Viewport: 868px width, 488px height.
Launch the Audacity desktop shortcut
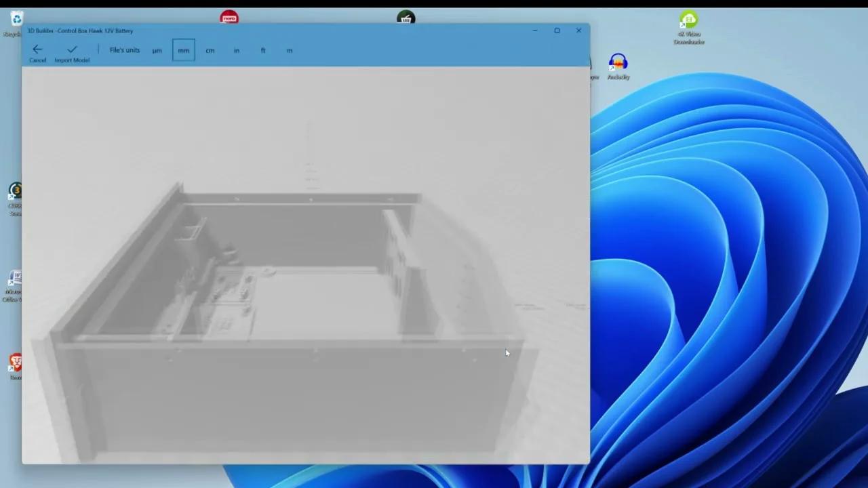click(x=618, y=64)
